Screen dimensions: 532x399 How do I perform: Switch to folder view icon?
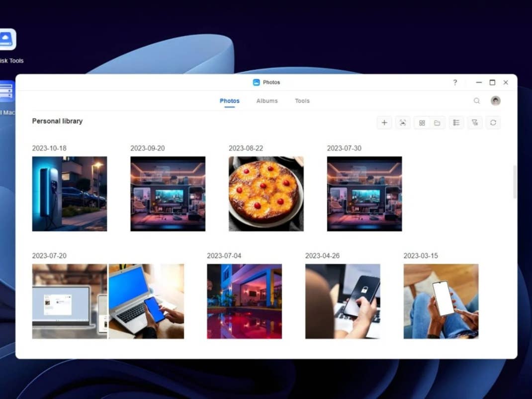pyautogui.click(x=437, y=123)
